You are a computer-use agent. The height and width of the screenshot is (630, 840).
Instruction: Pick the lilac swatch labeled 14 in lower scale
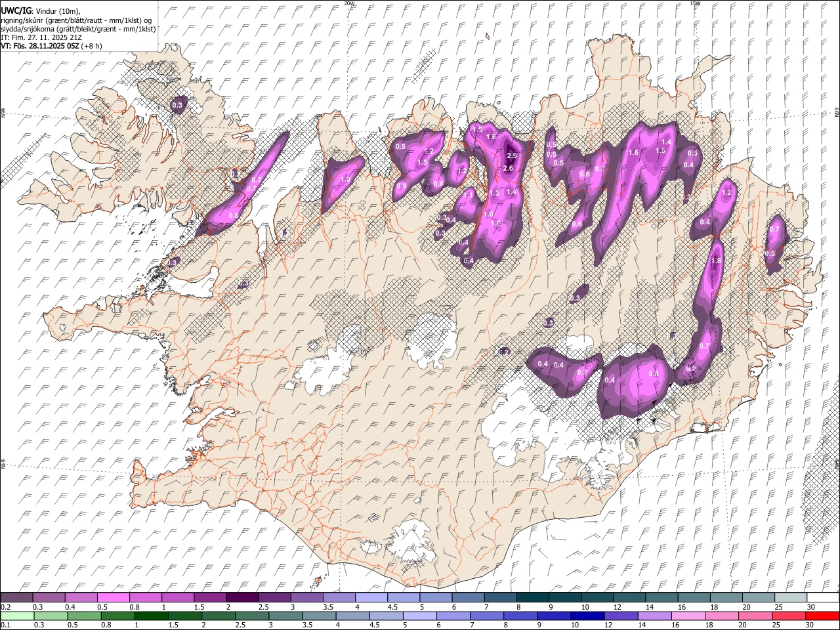click(654, 616)
